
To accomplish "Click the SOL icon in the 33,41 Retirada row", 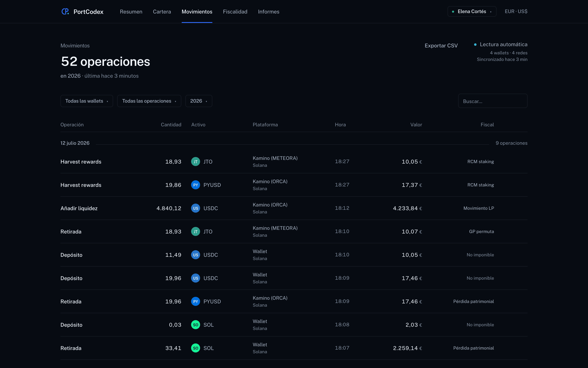I will (x=195, y=348).
